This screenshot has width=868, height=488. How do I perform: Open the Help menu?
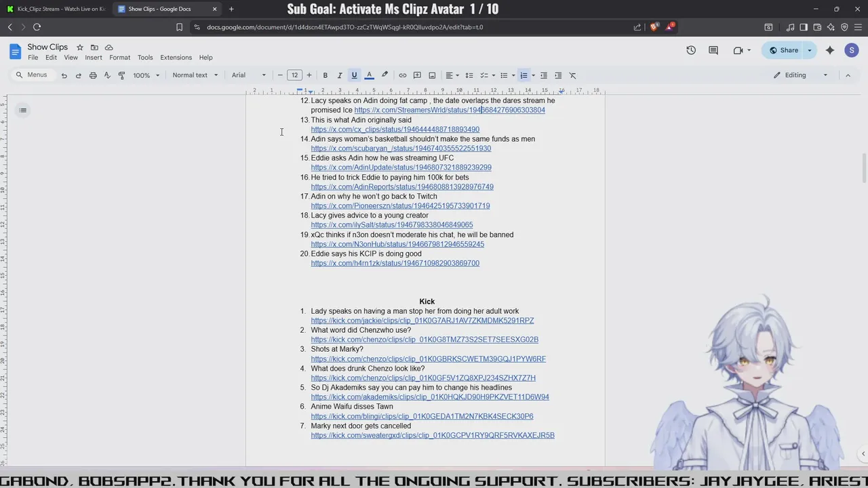click(205, 58)
